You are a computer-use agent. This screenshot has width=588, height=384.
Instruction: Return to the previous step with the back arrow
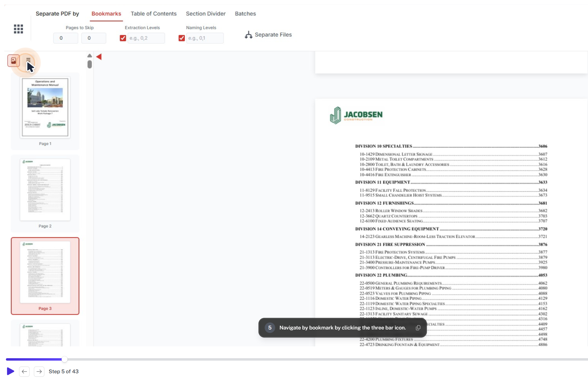pos(24,371)
